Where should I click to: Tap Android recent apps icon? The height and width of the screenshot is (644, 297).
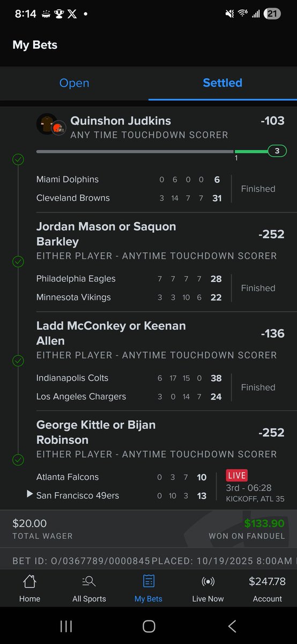pos(65,626)
